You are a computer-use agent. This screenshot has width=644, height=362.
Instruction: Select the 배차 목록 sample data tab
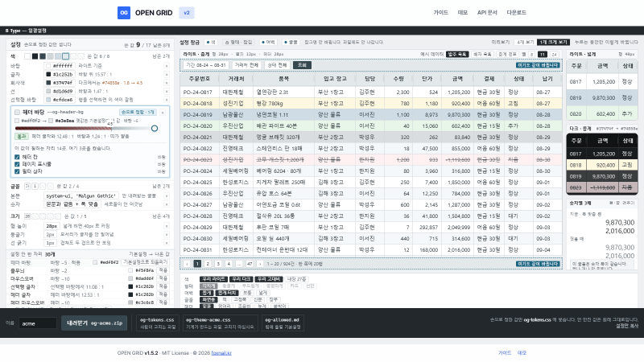point(482,54)
